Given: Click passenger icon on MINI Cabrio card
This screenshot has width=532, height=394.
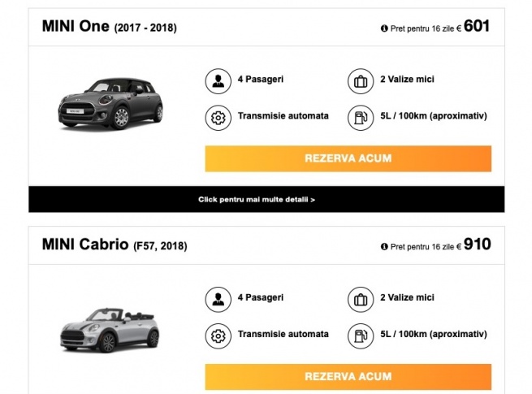Looking at the screenshot, I should pos(218,299).
